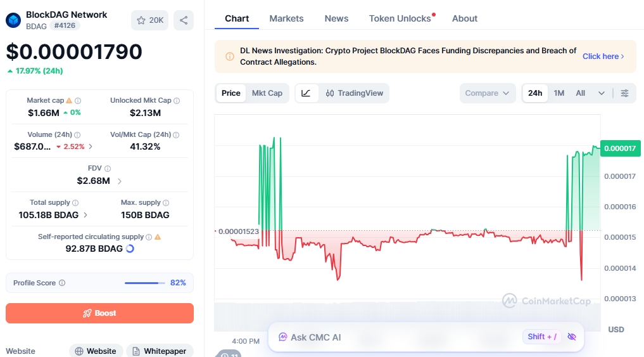Click the 150B BDAG max supply value
644x357 pixels.
tap(145, 215)
